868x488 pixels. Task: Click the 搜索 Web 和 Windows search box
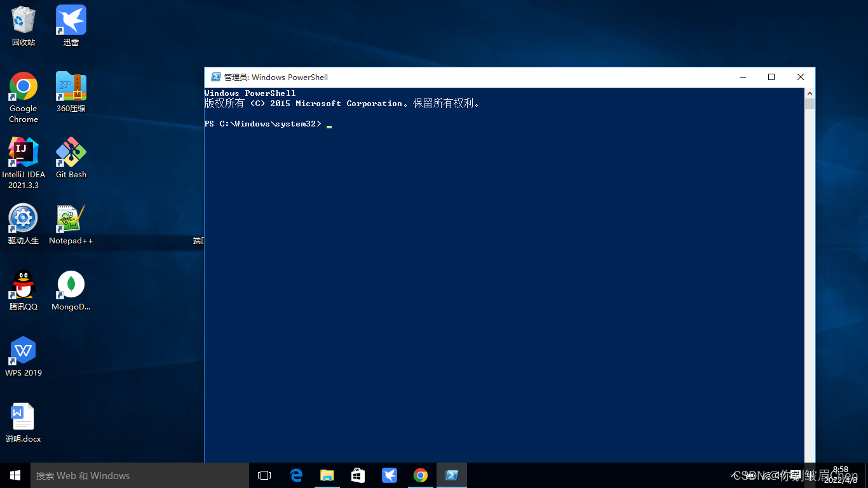[x=140, y=475]
